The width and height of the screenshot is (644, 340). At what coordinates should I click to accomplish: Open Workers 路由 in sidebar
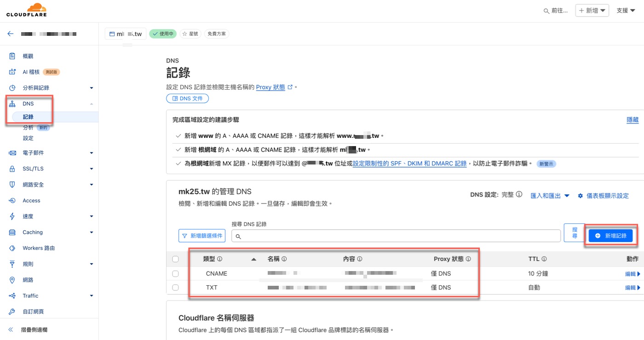coord(39,248)
